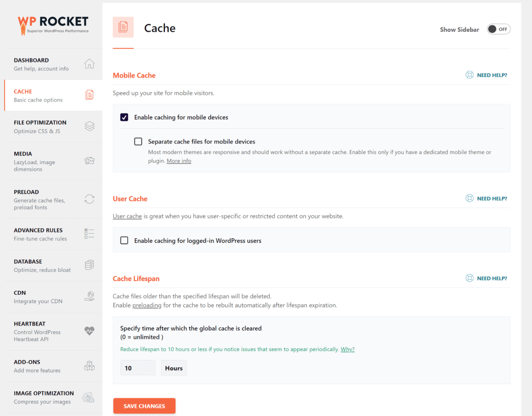The width and height of the screenshot is (532, 416).
Task: Click the Cache page header icon
Action: [x=123, y=27]
